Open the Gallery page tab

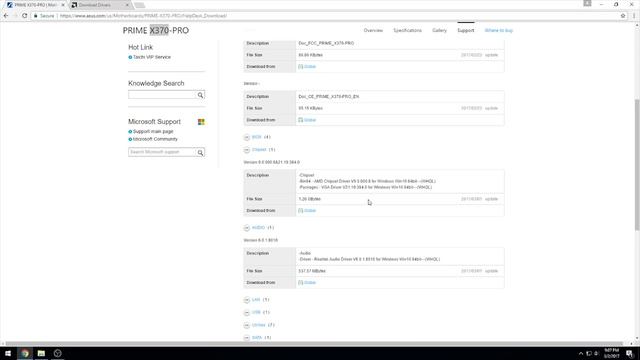tap(440, 31)
